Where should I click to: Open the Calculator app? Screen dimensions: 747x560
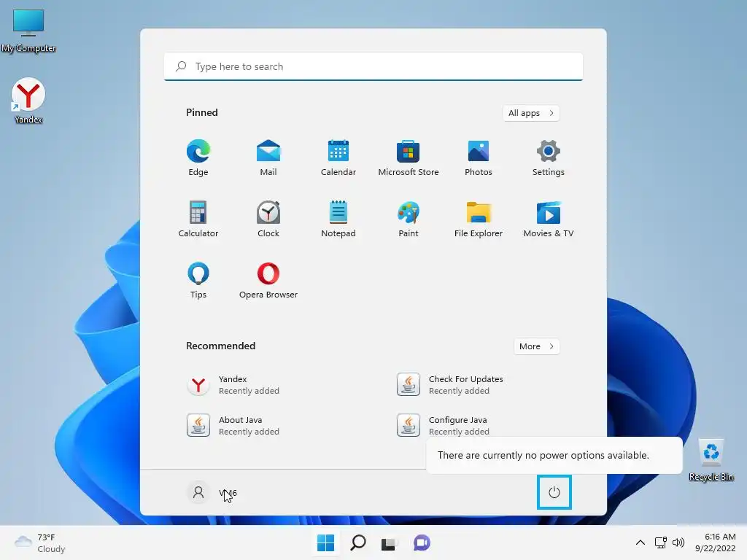pyautogui.click(x=198, y=219)
